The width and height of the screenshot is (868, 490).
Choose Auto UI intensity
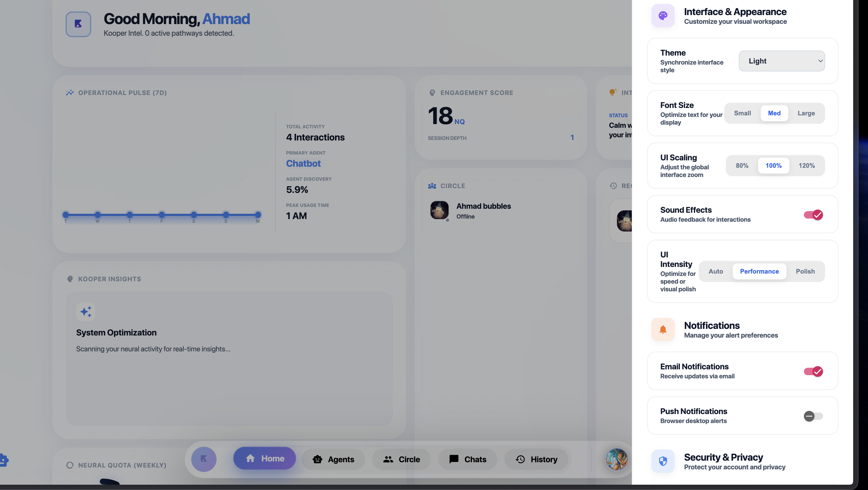click(716, 271)
